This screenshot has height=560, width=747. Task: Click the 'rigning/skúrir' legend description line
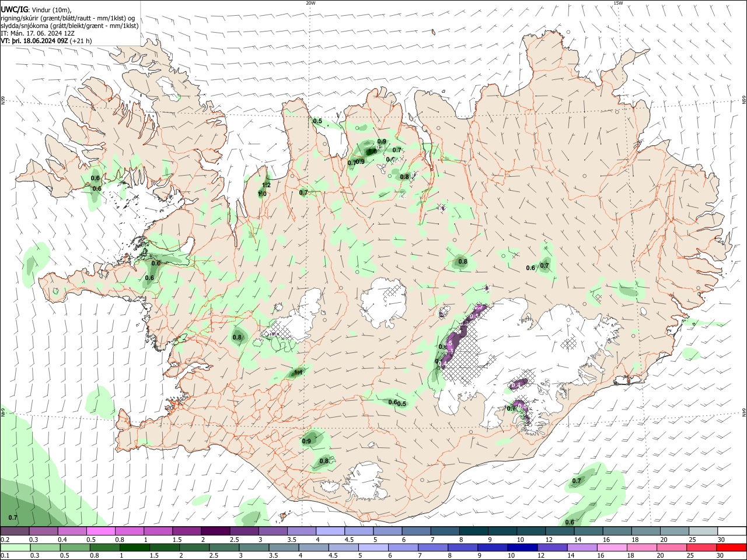(68, 18)
